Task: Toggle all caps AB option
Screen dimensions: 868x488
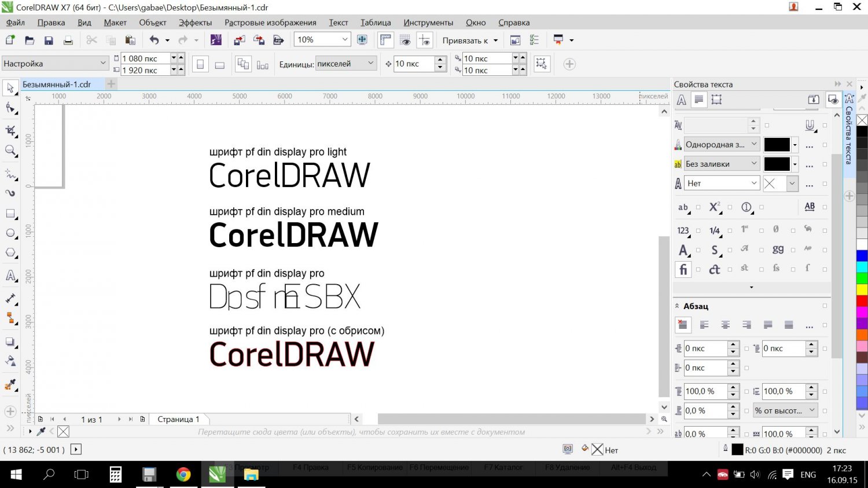Action: pyautogui.click(x=810, y=207)
